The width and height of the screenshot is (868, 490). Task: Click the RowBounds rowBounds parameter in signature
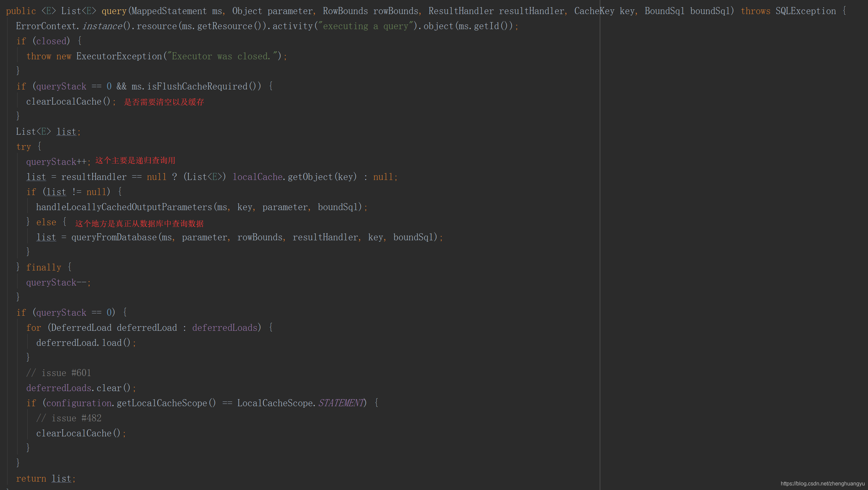pyautogui.click(x=371, y=11)
